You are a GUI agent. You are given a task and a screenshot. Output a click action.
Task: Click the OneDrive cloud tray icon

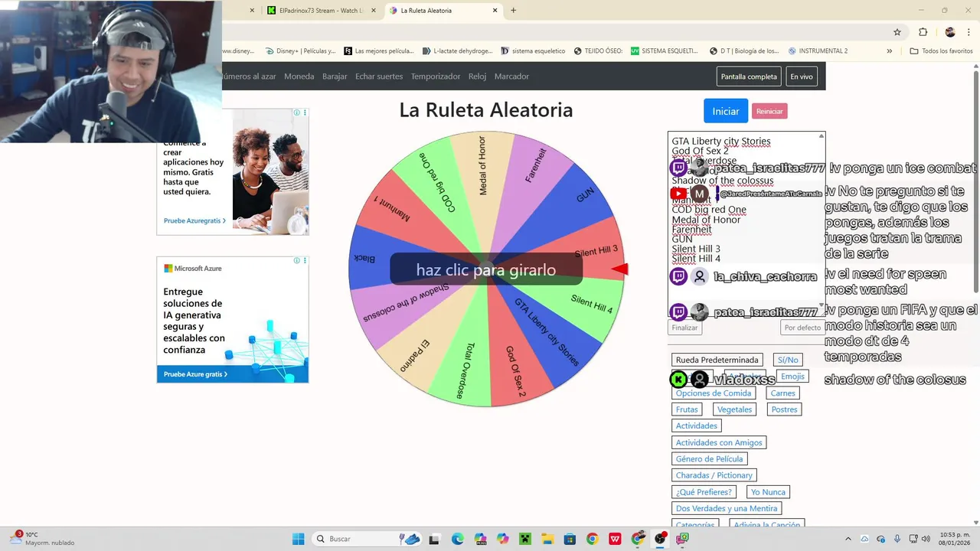864,539
